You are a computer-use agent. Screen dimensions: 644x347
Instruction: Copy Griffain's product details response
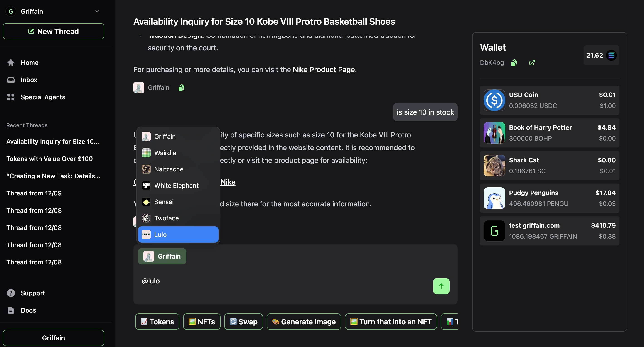181,88
